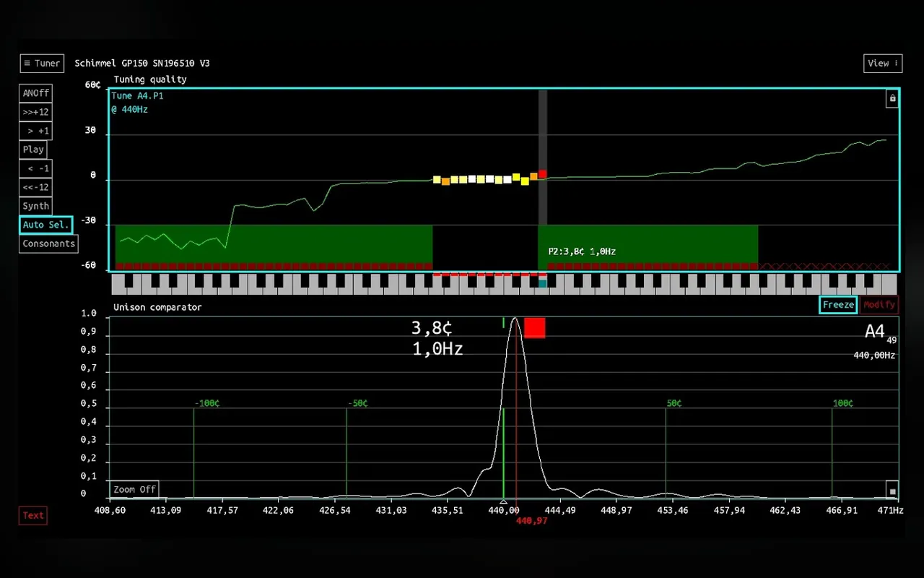Toggle the Synth button
Viewport: 924px width, 578px height.
35,206
